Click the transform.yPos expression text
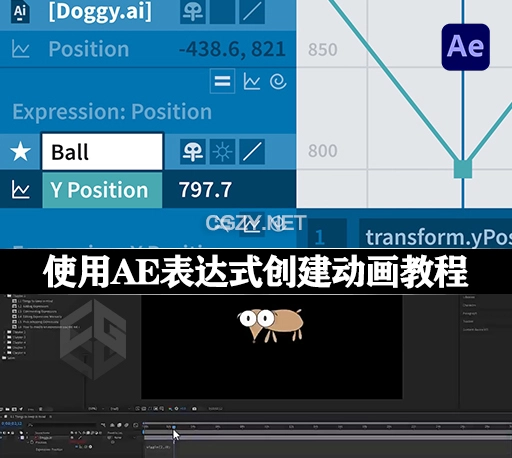 coord(438,237)
